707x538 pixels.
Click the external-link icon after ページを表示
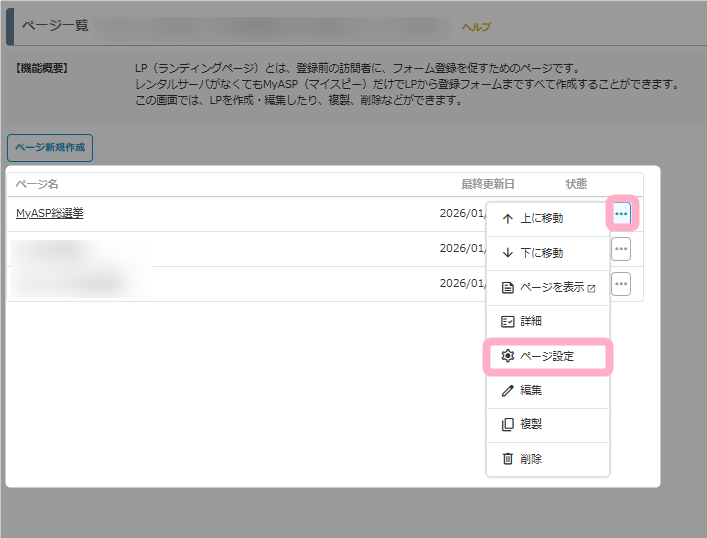[591, 288]
